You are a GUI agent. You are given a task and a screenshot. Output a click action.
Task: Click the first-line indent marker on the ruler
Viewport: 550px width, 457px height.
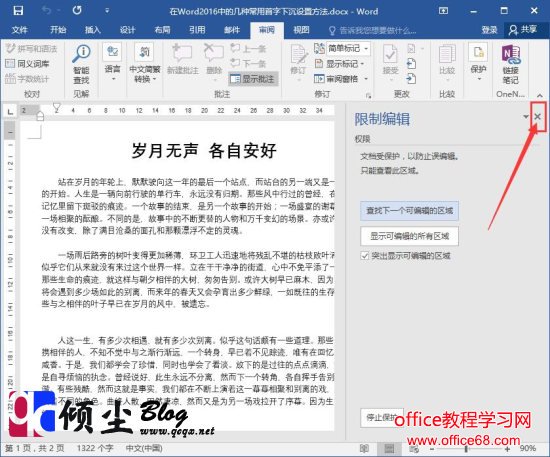(x=56, y=107)
